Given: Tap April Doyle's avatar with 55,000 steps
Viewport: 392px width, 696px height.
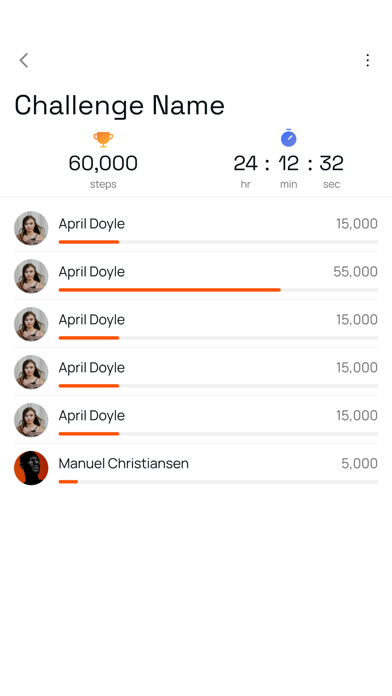Looking at the screenshot, I should 31,276.
